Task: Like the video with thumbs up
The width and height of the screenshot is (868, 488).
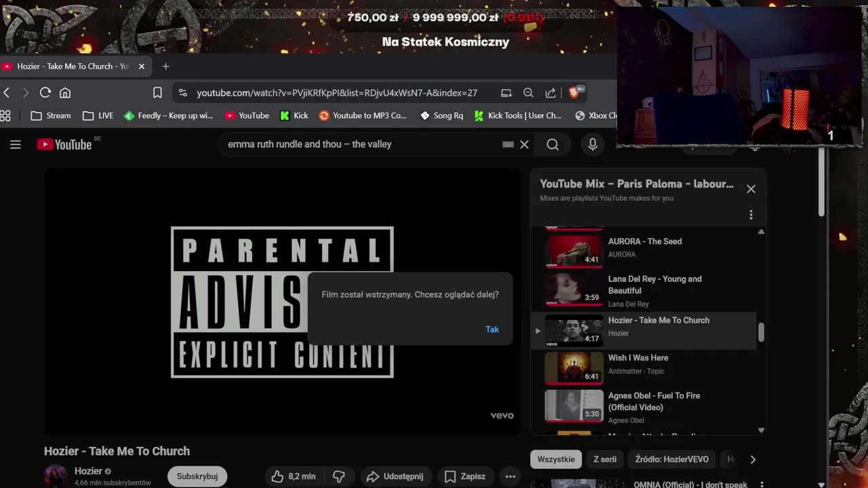Action: click(x=292, y=476)
